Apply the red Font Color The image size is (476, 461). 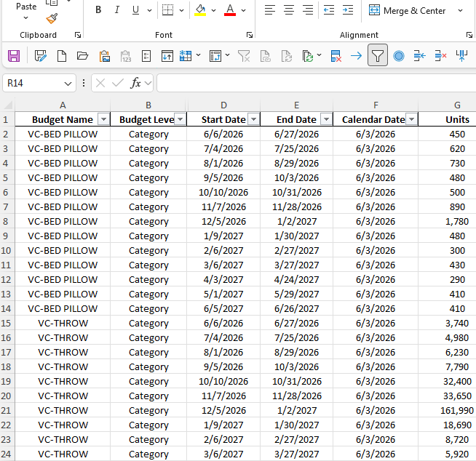pos(230,10)
